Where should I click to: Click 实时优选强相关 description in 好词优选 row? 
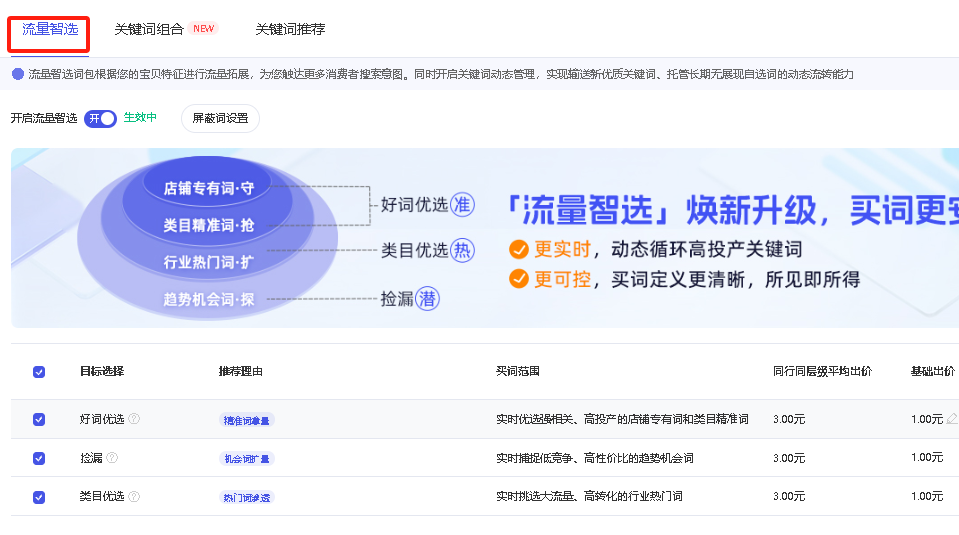pyautogui.click(x=622, y=419)
